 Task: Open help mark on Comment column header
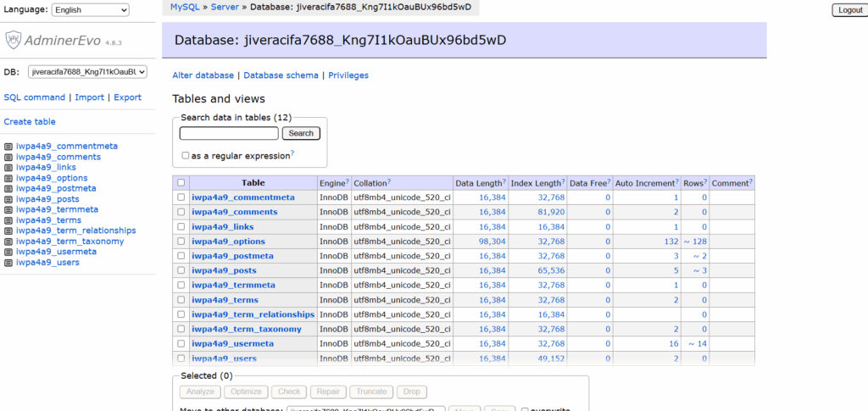tap(752, 182)
